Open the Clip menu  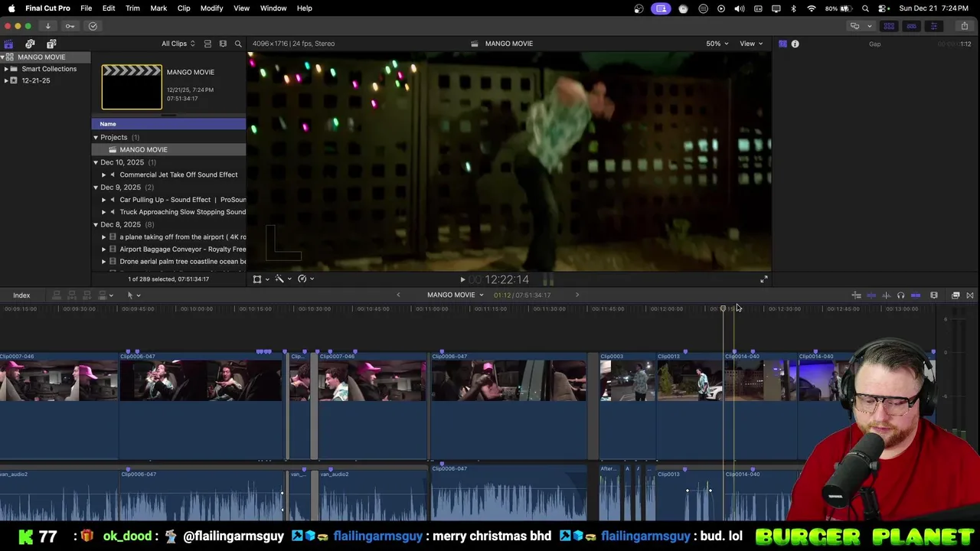pos(184,8)
